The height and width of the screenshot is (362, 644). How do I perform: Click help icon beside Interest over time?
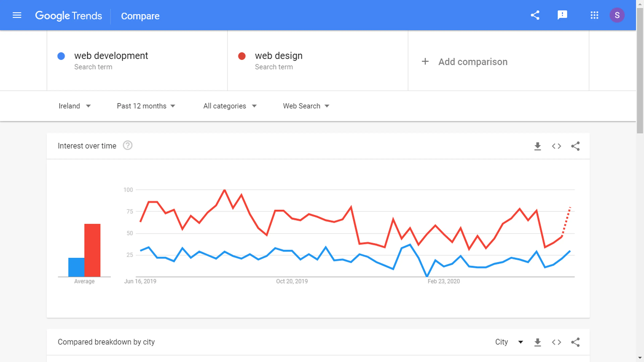tap(127, 146)
